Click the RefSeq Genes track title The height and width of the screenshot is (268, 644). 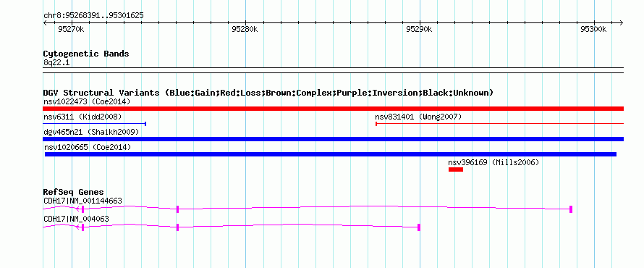(74, 192)
